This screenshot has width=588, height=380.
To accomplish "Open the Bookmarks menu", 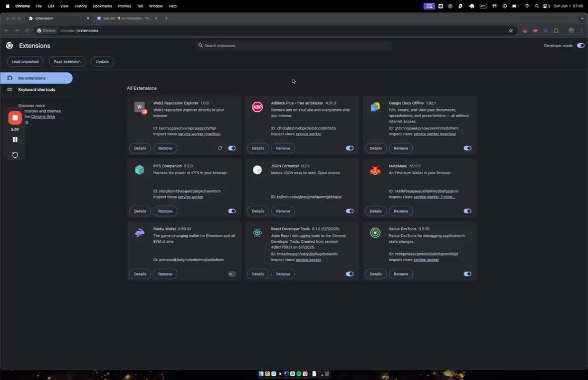I will pyautogui.click(x=102, y=6).
